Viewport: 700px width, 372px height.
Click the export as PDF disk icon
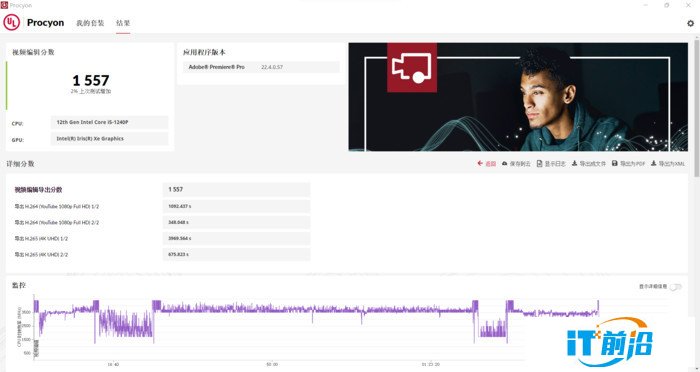pyautogui.click(x=614, y=163)
